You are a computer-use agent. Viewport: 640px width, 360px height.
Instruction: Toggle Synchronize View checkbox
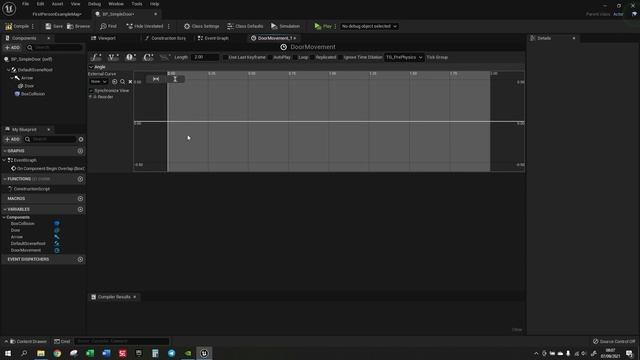(91, 91)
